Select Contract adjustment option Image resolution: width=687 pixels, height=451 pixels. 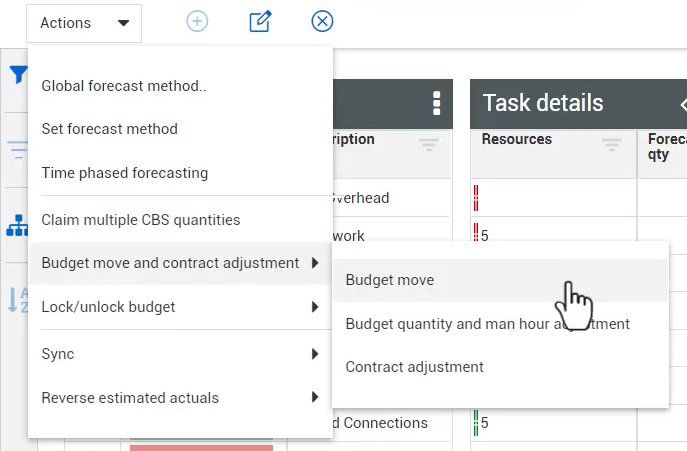414,367
